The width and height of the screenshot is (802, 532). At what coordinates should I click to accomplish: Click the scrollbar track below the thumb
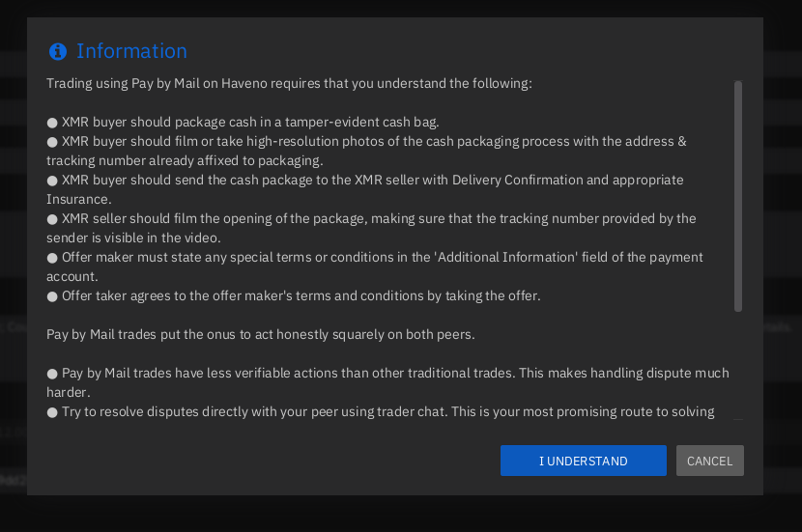(x=738, y=367)
